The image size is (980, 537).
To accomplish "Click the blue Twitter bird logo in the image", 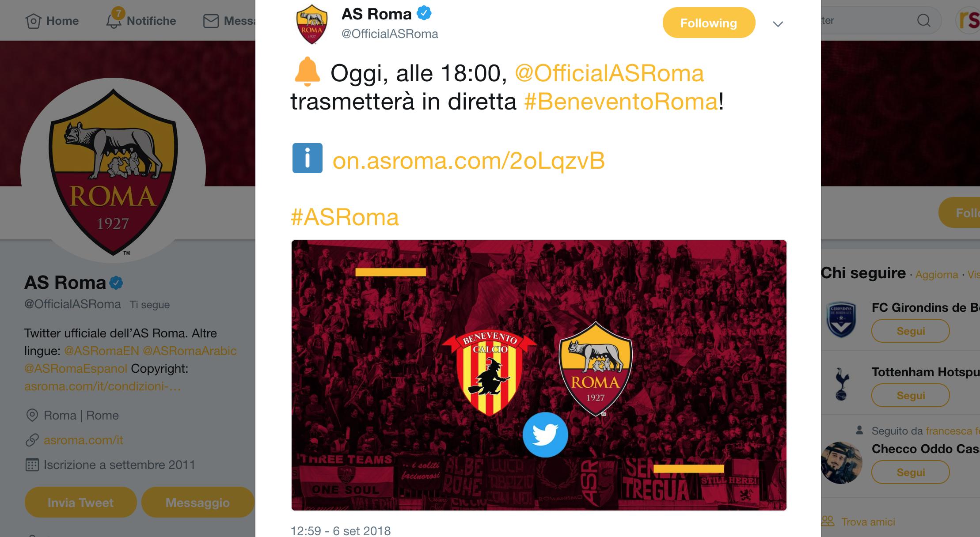I will [545, 435].
